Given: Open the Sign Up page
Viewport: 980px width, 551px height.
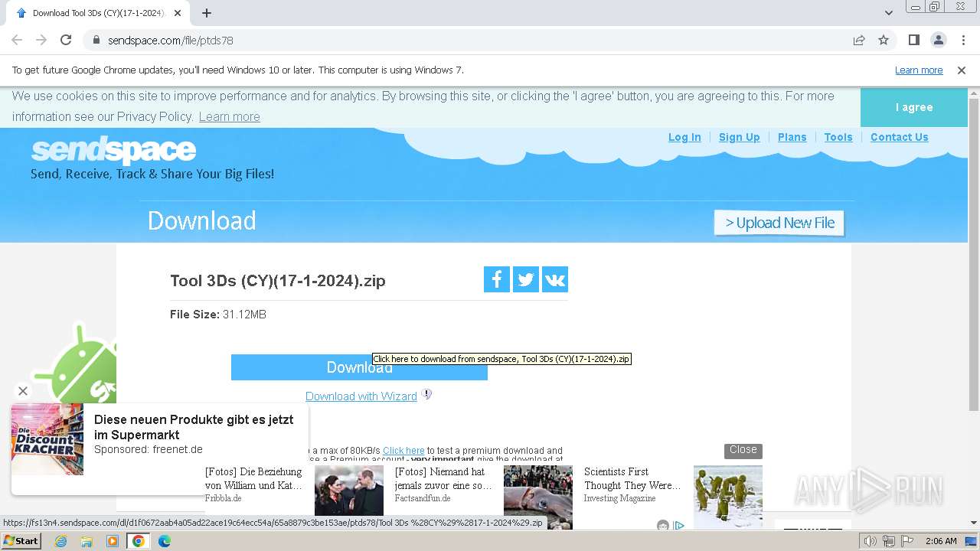Looking at the screenshot, I should pos(739,137).
